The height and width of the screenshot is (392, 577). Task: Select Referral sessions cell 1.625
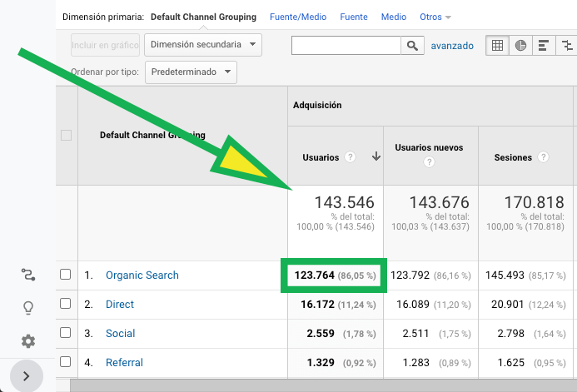(x=510, y=362)
